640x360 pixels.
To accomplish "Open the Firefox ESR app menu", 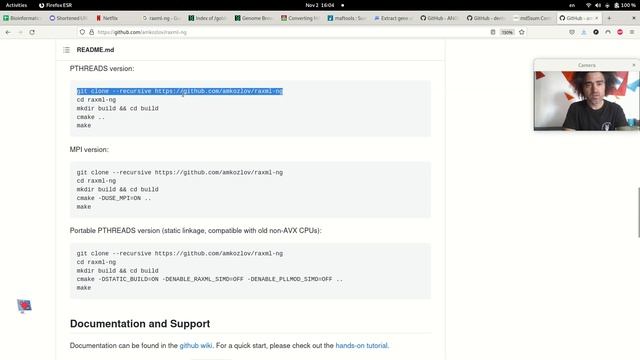I will [x=56, y=5].
